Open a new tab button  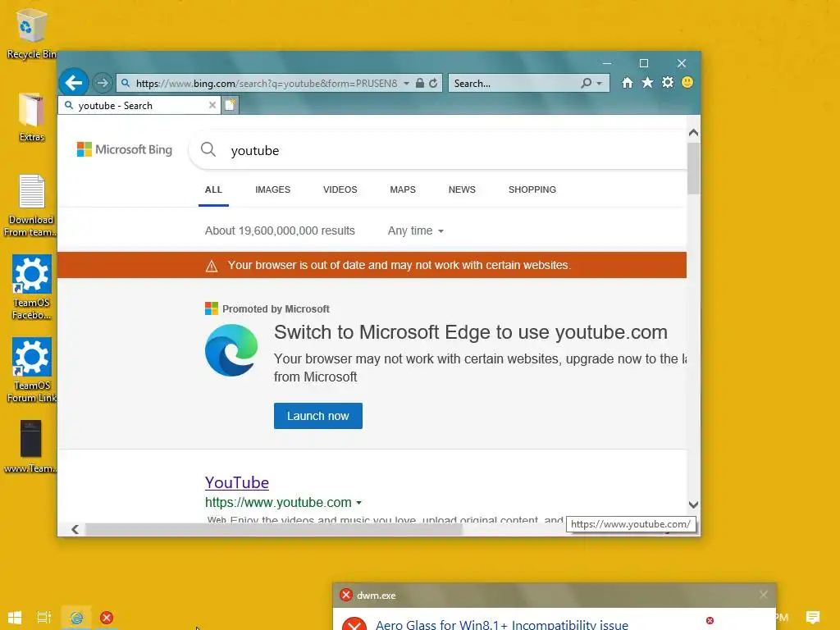[x=230, y=105]
